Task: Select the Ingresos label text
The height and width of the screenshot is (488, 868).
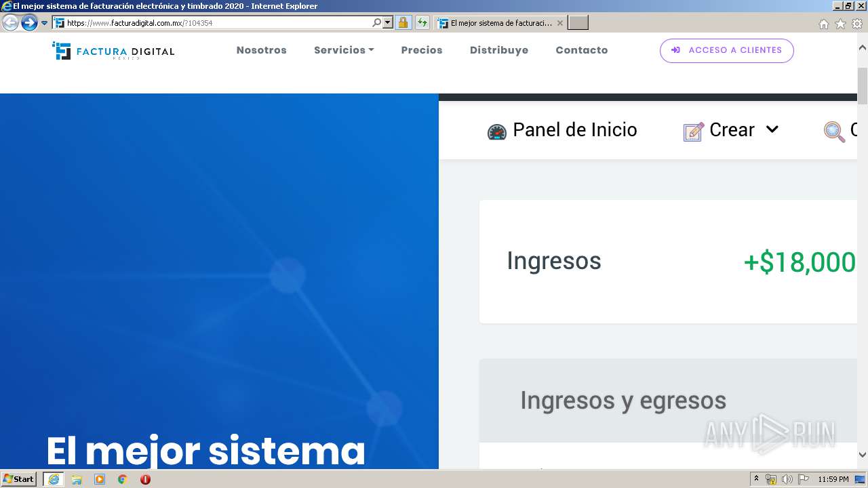Action: click(x=554, y=261)
